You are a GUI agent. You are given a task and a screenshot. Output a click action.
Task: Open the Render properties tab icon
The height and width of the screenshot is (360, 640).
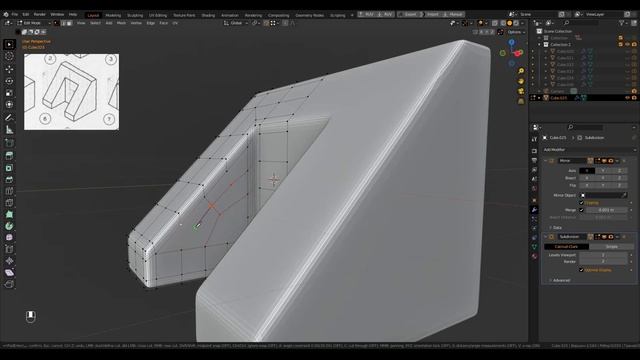click(x=534, y=151)
